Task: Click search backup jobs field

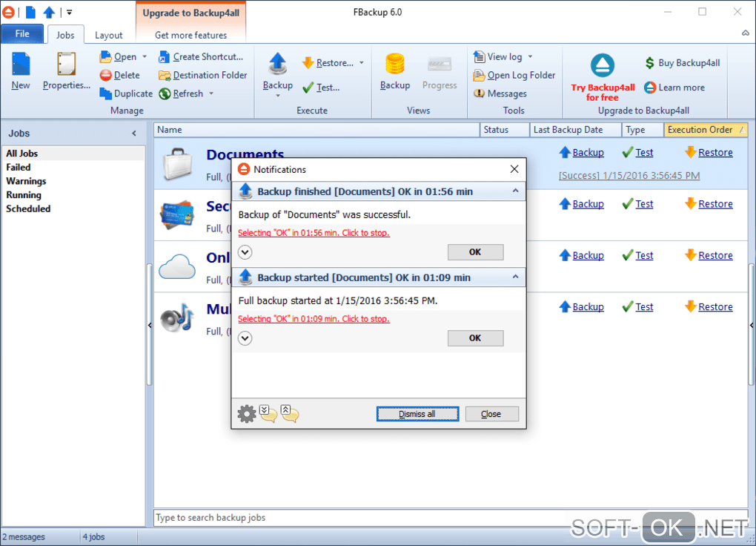Action: [451, 518]
